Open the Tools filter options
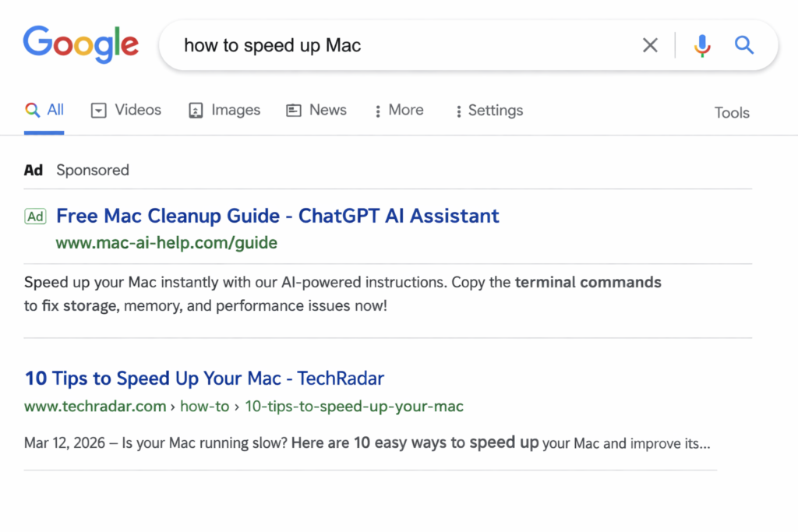 732,113
